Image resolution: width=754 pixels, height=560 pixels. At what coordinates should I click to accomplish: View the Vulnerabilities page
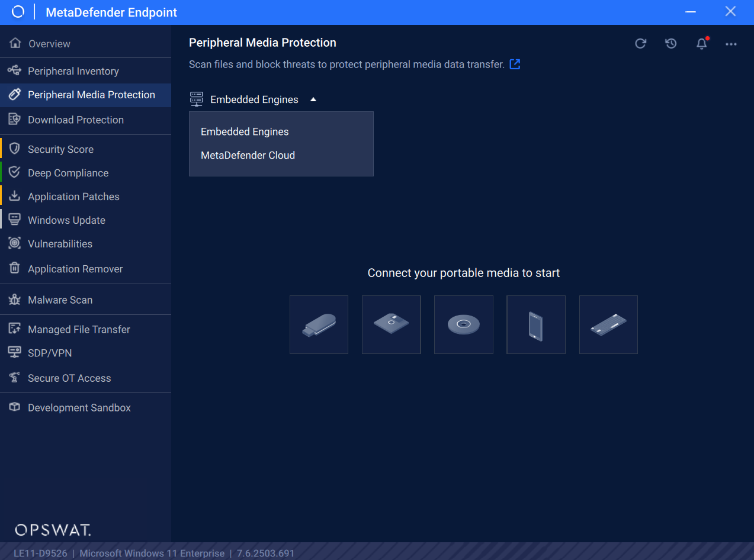pyautogui.click(x=85, y=244)
